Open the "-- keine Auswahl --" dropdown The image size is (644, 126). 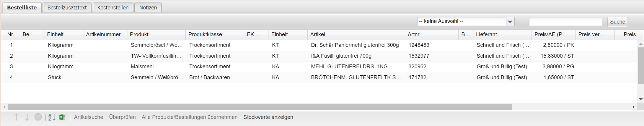pos(510,21)
